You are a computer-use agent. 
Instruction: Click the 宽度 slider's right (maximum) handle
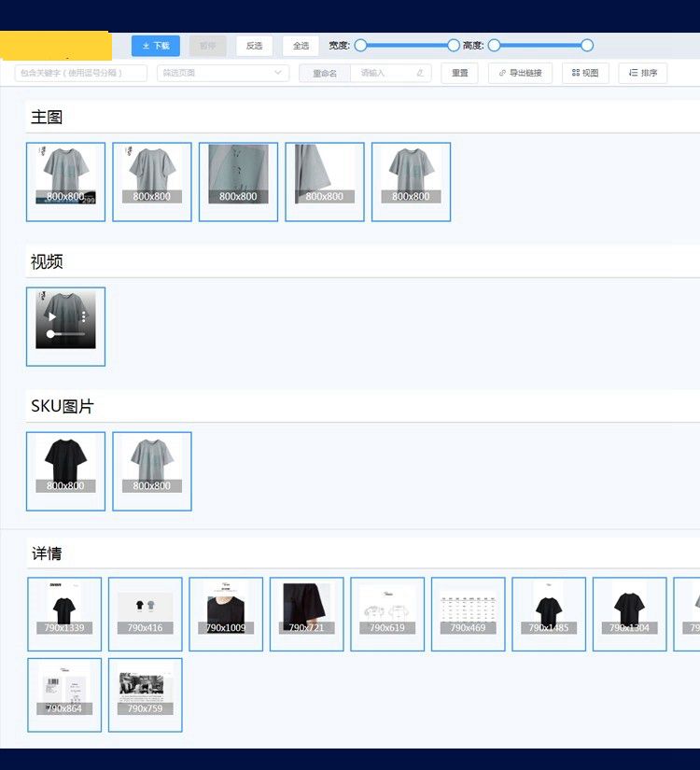(454, 45)
